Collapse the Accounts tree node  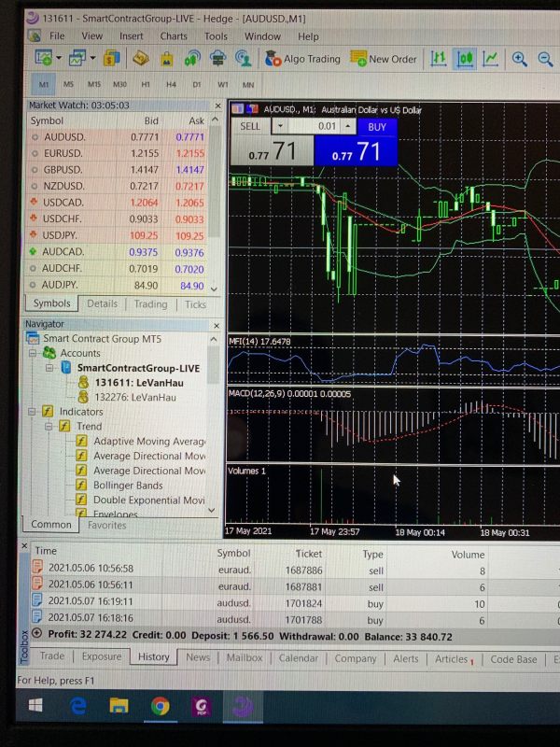tap(33, 353)
